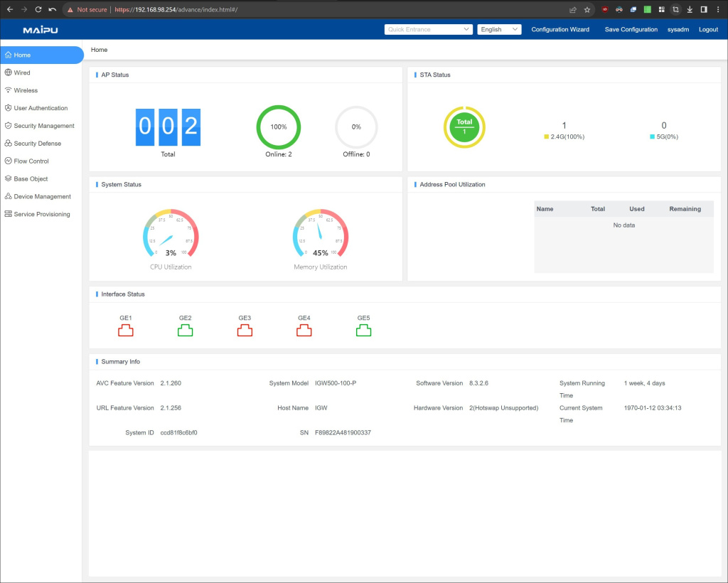Click the browser forward arrow
Image resolution: width=728 pixels, height=583 pixels.
[23, 9]
